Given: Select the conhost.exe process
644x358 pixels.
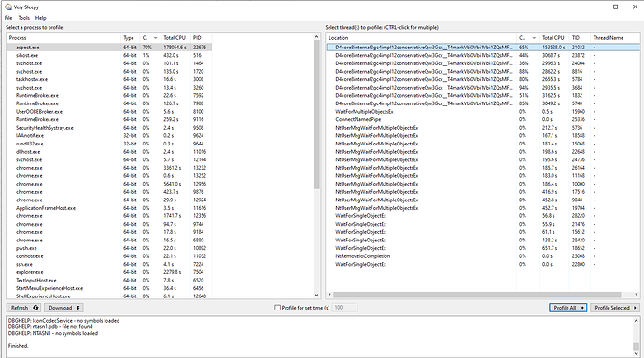Looking at the screenshot, I should (x=109, y=256).
